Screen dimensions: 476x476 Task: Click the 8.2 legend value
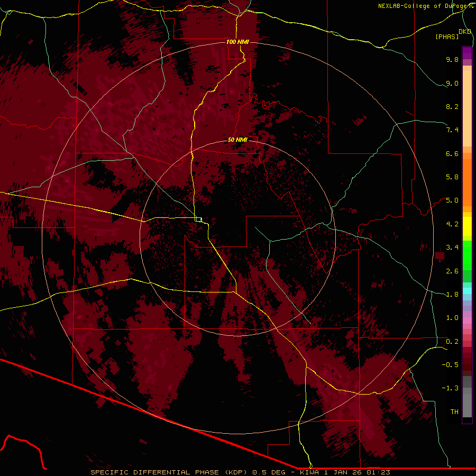pyautogui.click(x=452, y=106)
